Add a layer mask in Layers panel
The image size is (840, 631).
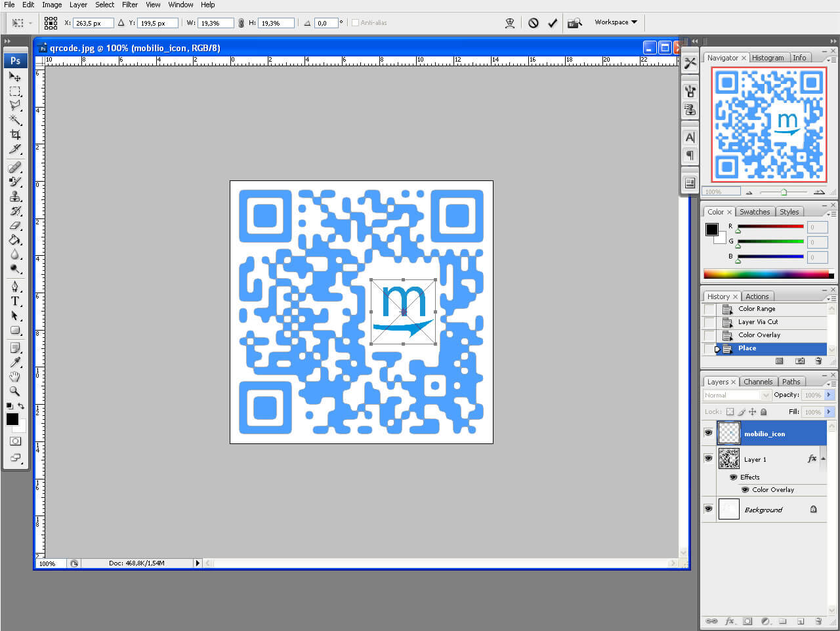point(747,621)
